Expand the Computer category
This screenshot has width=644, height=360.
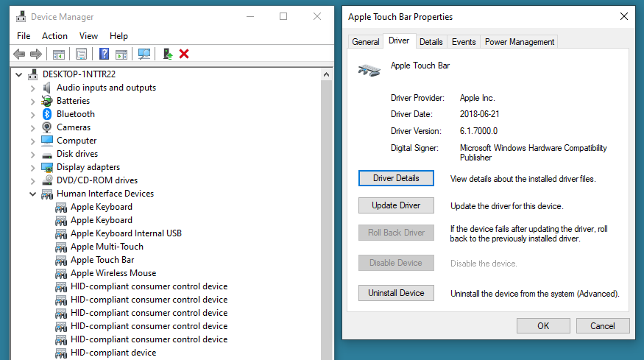coord(33,141)
